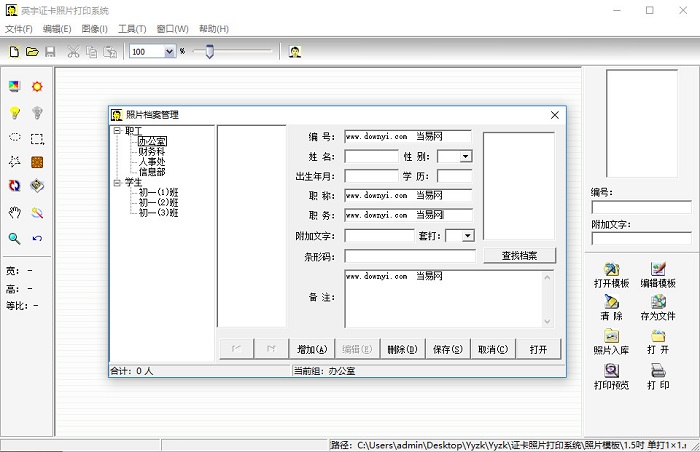Select the rectangular marquee selection tool
This screenshot has width=700, height=452.
(x=37, y=138)
